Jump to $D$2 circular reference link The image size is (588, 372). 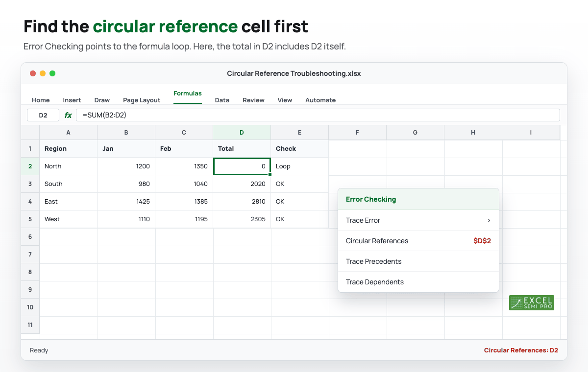pyautogui.click(x=482, y=241)
